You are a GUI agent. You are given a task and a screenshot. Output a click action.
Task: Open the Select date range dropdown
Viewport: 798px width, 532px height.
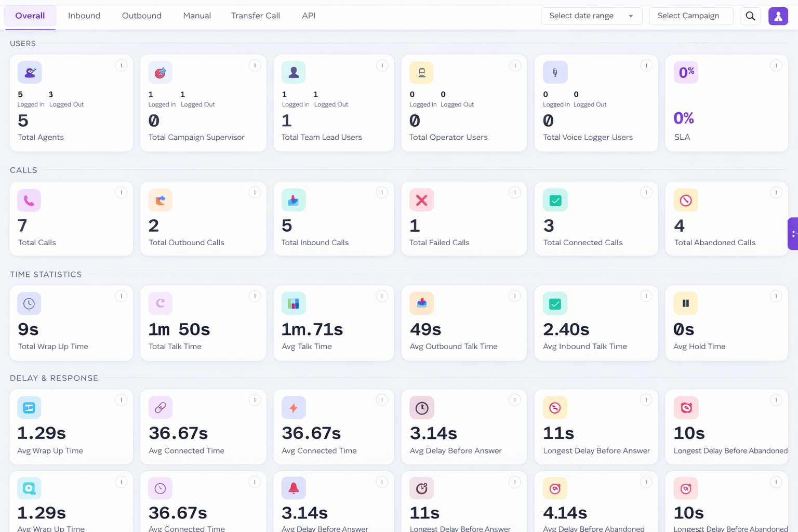click(x=591, y=16)
